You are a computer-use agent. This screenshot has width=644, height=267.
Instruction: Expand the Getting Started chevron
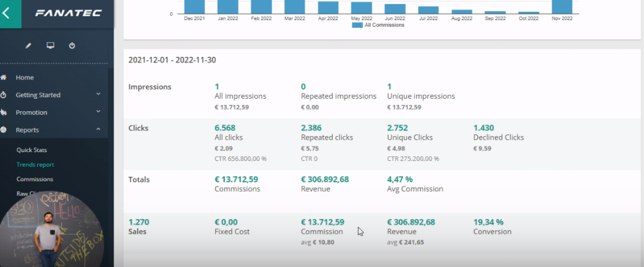[98, 94]
